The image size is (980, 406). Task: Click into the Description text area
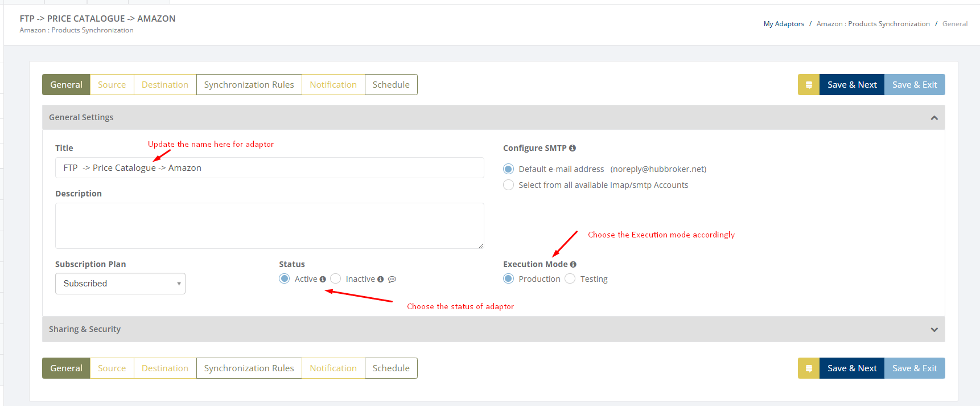click(x=269, y=225)
